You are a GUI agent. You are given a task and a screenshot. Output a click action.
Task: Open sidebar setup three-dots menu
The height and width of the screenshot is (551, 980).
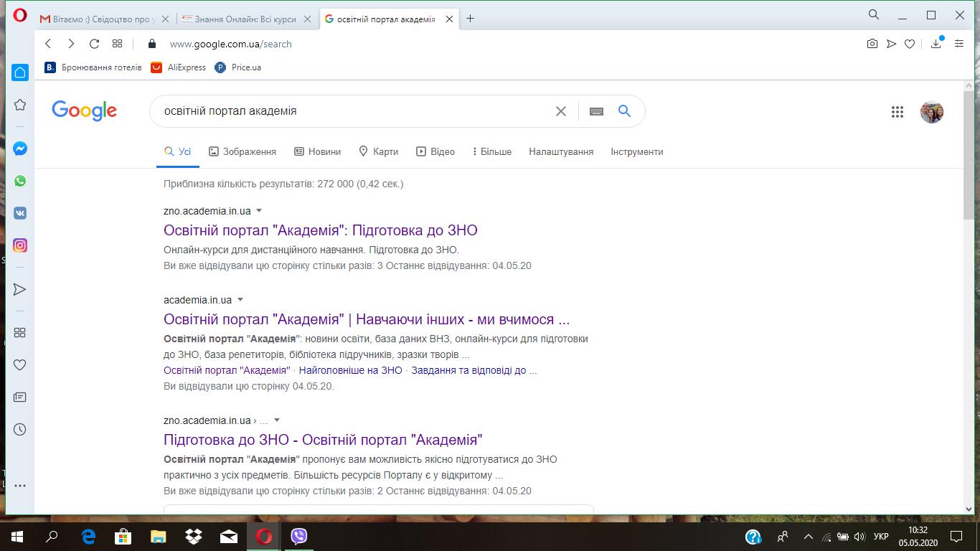[x=20, y=486]
